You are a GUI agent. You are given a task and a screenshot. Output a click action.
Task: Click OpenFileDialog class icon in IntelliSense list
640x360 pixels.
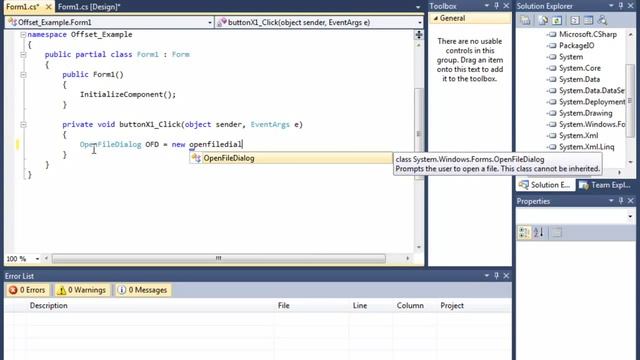[x=196, y=158]
